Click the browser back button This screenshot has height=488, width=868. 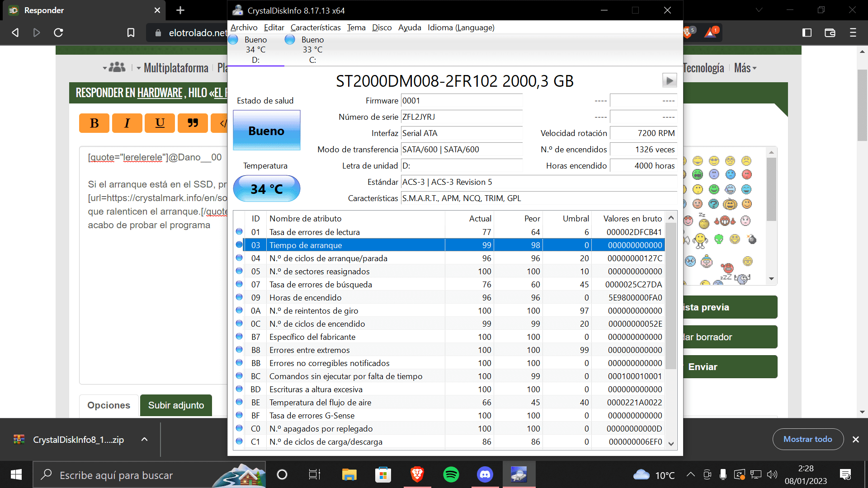pos(15,33)
